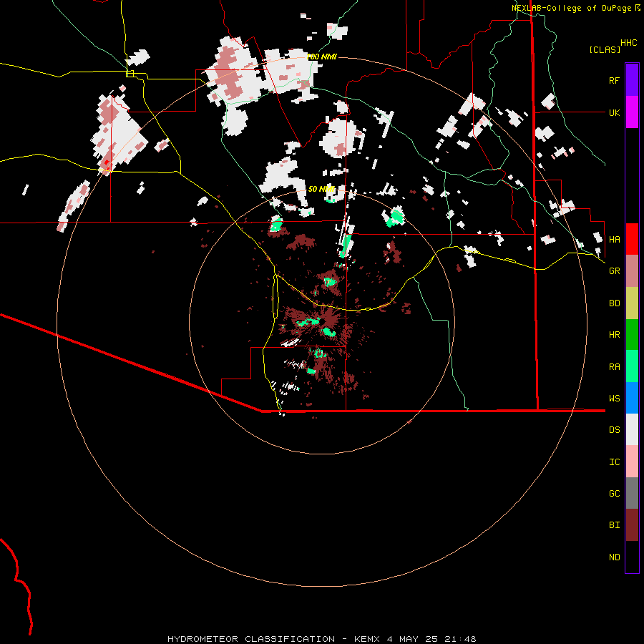Click the [CLAS] units label
Viewport: 644px width, 644px height.
[605, 49]
